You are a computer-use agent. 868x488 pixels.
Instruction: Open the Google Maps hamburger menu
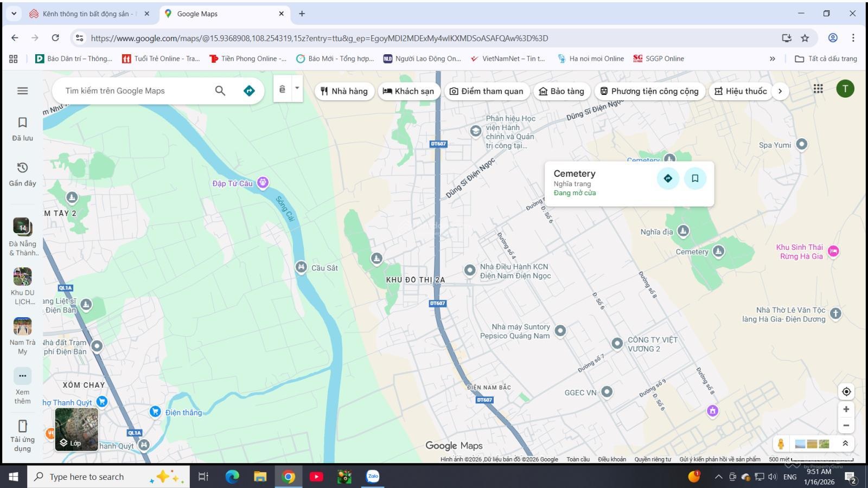[22, 91]
